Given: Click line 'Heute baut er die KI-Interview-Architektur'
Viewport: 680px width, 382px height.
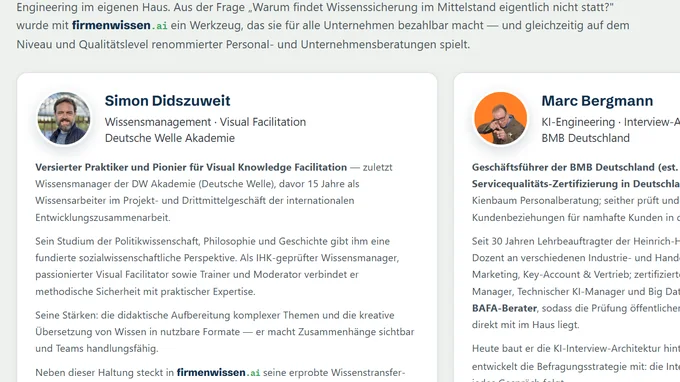Looking at the screenshot, I should tap(576, 349).
